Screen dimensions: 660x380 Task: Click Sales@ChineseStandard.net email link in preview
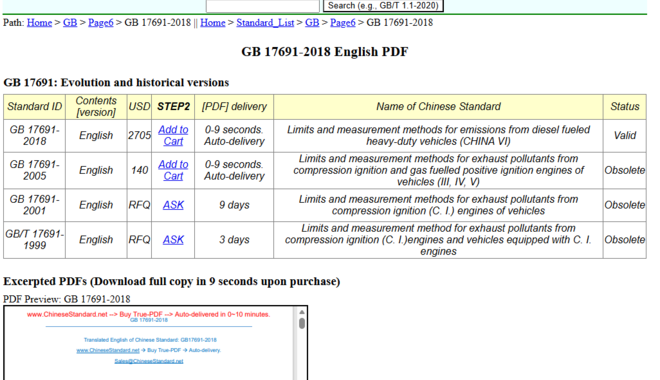(149, 361)
